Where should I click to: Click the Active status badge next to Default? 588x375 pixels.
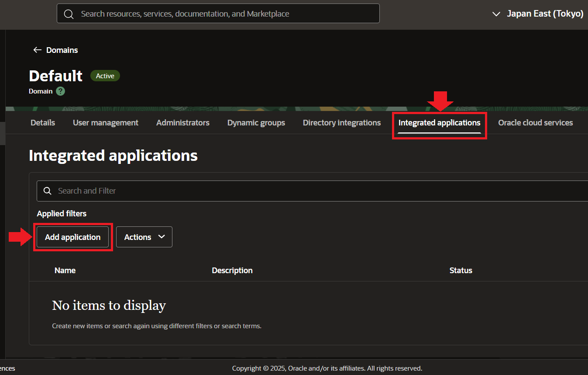pyautogui.click(x=105, y=76)
